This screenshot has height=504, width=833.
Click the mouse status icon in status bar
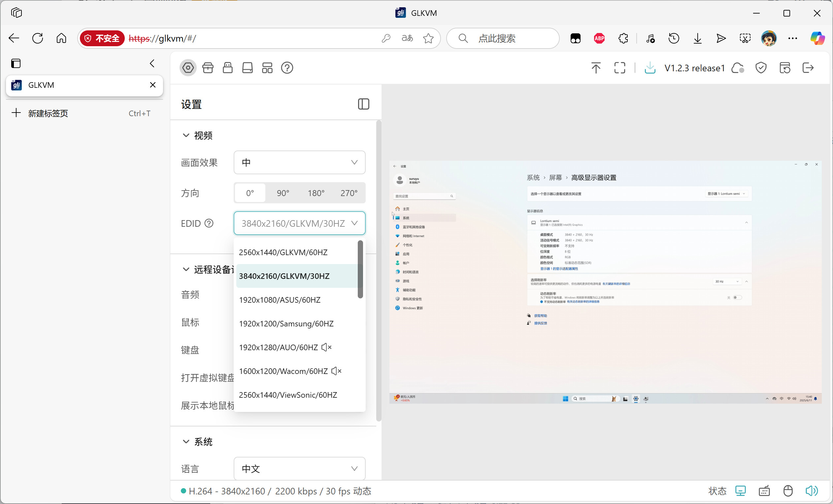pyautogui.click(x=788, y=491)
